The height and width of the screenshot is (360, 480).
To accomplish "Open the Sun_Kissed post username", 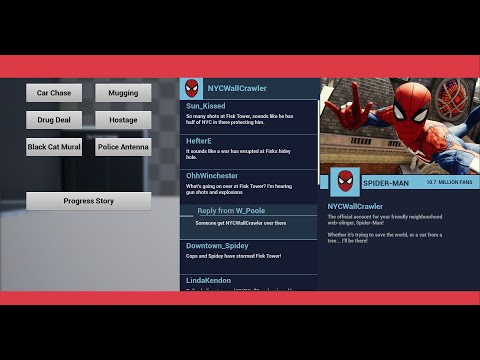I will point(206,106).
